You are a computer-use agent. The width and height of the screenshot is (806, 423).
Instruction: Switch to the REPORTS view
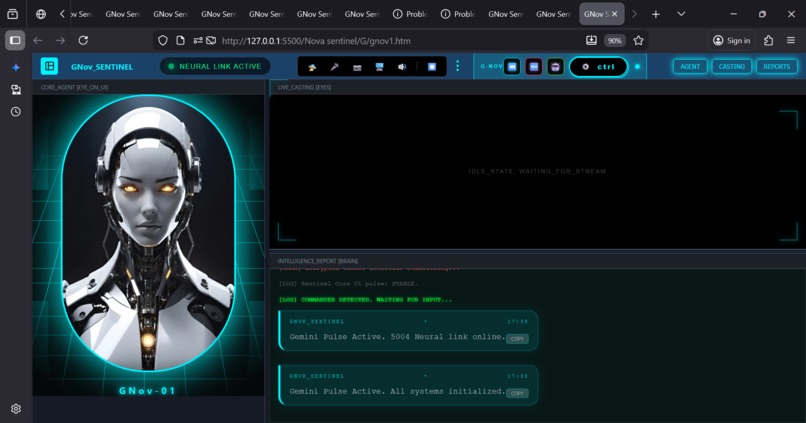click(776, 66)
